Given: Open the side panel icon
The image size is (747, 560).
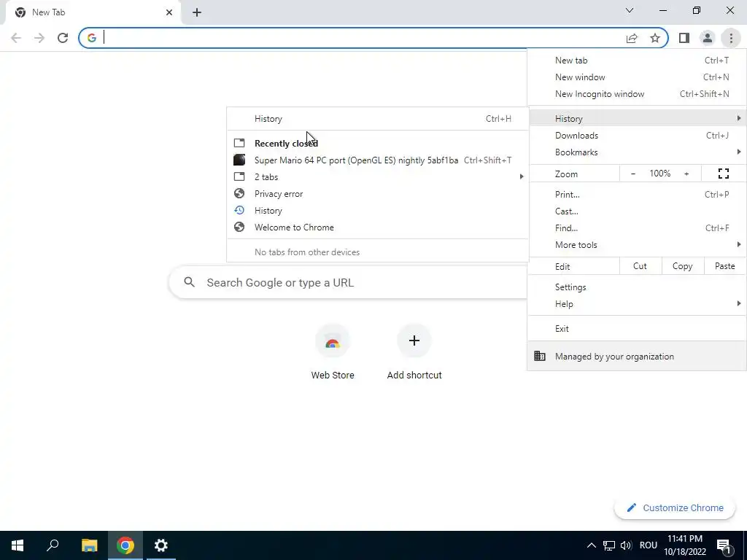Looking at the screenshot, I should pos(684,38).
